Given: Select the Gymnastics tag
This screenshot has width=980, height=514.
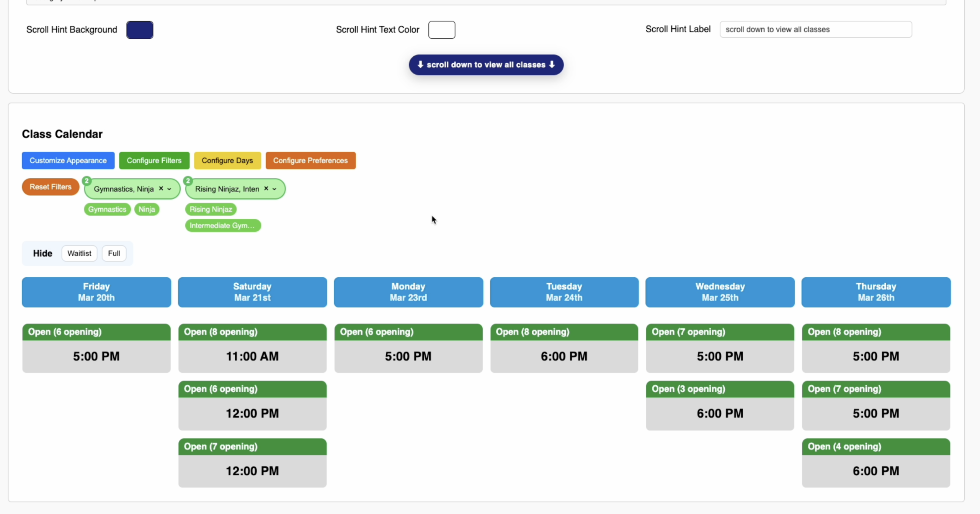Looking at the screenshot, I should coord(107,209).
